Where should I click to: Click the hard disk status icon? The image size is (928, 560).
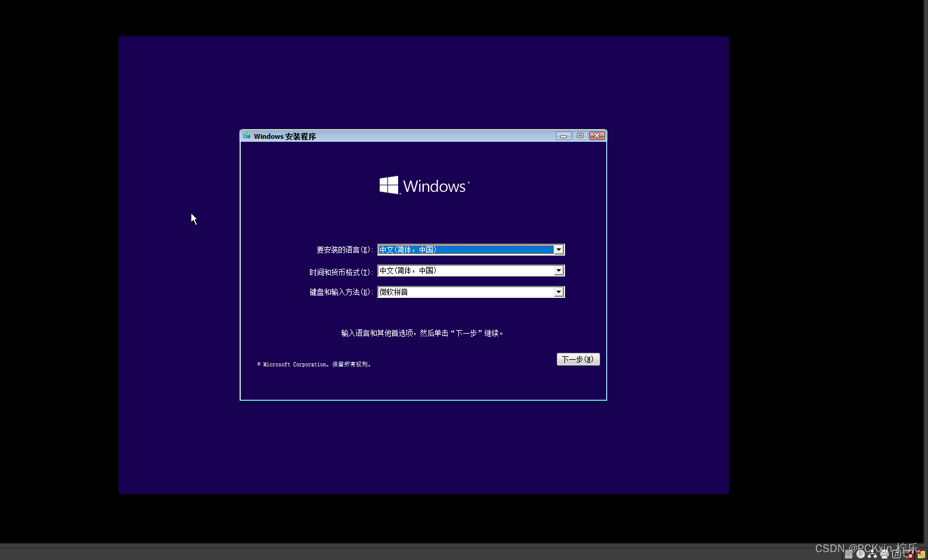click(849, 554)
